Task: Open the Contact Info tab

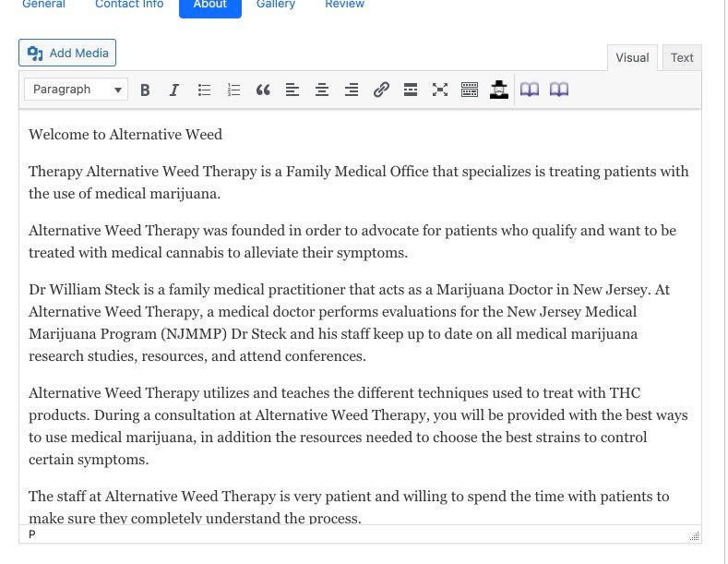Action: tap(129, 5)
